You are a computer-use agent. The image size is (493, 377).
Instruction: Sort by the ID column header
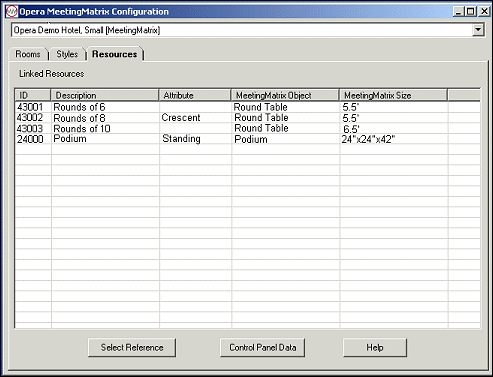click(x=33, y=95)
